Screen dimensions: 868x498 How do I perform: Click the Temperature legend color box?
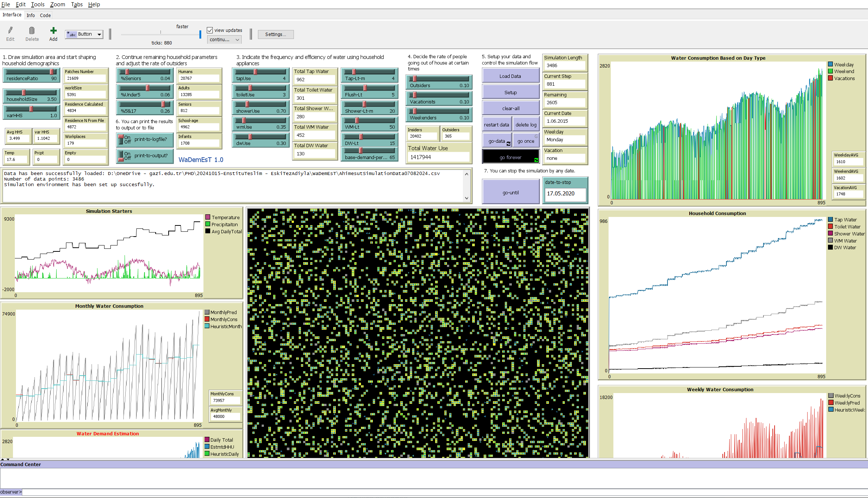click(x=208, y=217)
